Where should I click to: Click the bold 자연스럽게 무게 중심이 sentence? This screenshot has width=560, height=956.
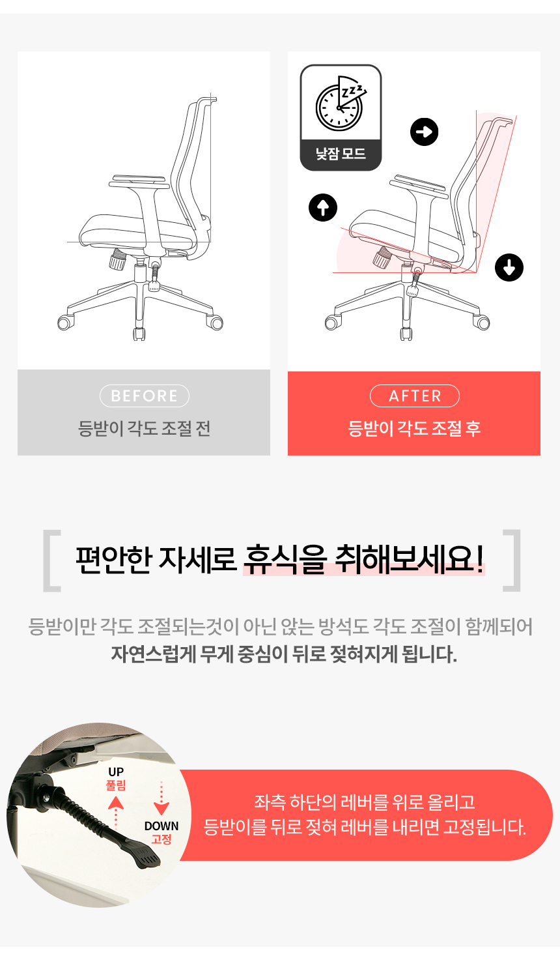[x=284, y=654]
